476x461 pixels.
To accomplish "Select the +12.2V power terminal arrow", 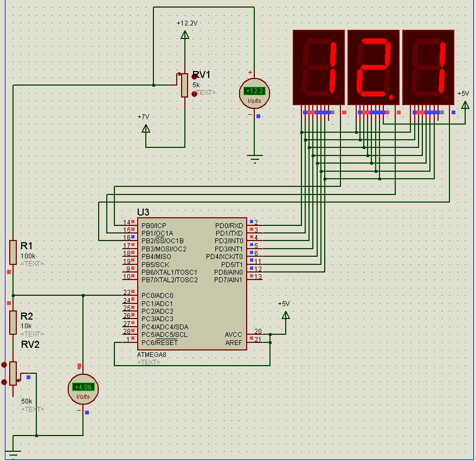I will tap(185, 35).
